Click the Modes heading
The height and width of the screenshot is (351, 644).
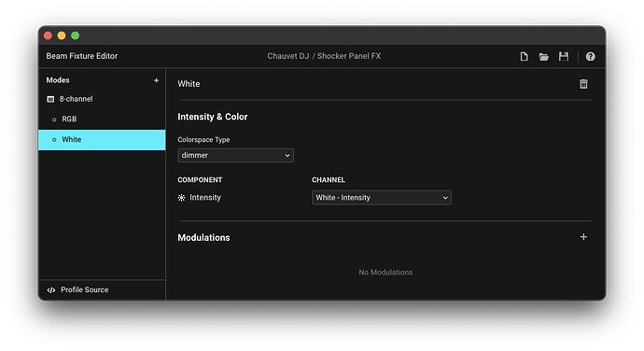(58, 80)
